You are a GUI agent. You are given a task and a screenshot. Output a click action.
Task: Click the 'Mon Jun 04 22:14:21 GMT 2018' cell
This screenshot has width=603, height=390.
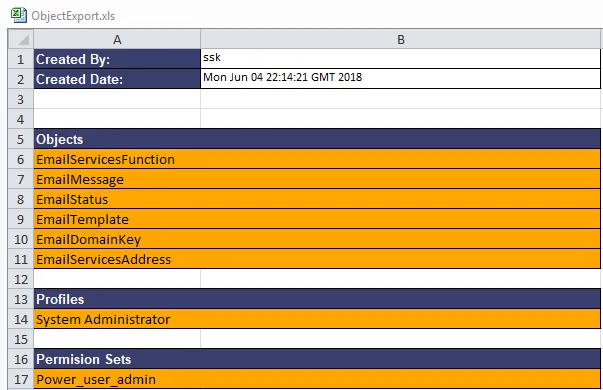pos(400,79)
